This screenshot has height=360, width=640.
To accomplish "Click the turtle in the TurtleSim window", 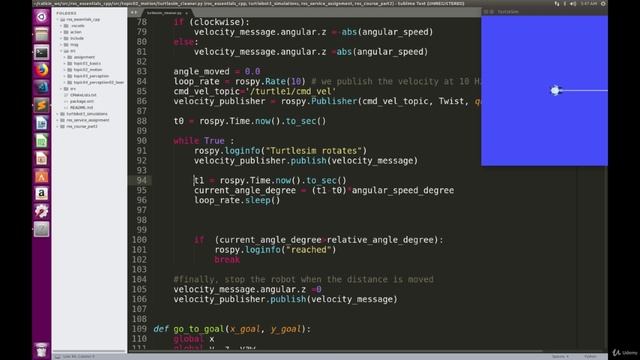I will click(556, 91).
